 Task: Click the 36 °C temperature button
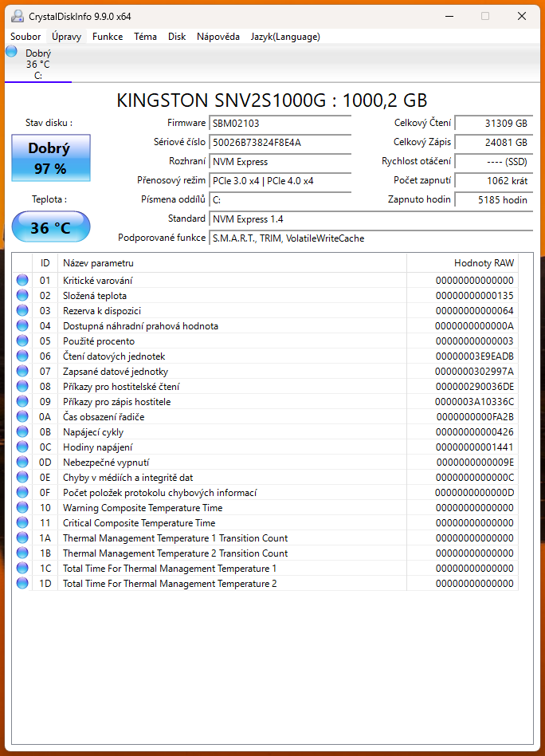click(51, 226)
